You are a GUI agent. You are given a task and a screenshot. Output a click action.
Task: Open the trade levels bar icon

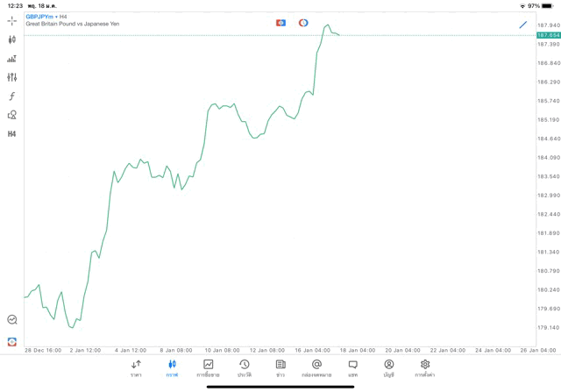(x=12, y=59)
